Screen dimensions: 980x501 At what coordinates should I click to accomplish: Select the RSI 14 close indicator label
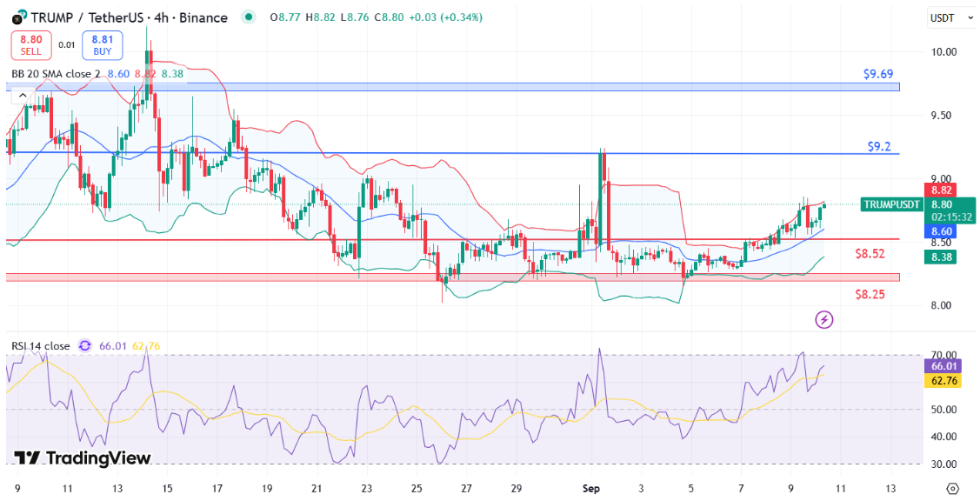[x=41, y=346]
